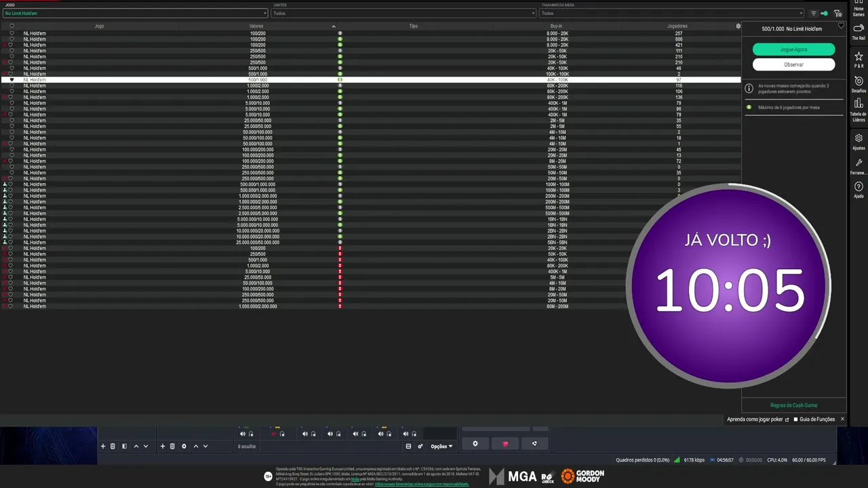Click the 04:56:07 stream timer in the status bar
This screenshot has width=868, height=488.
725,460
